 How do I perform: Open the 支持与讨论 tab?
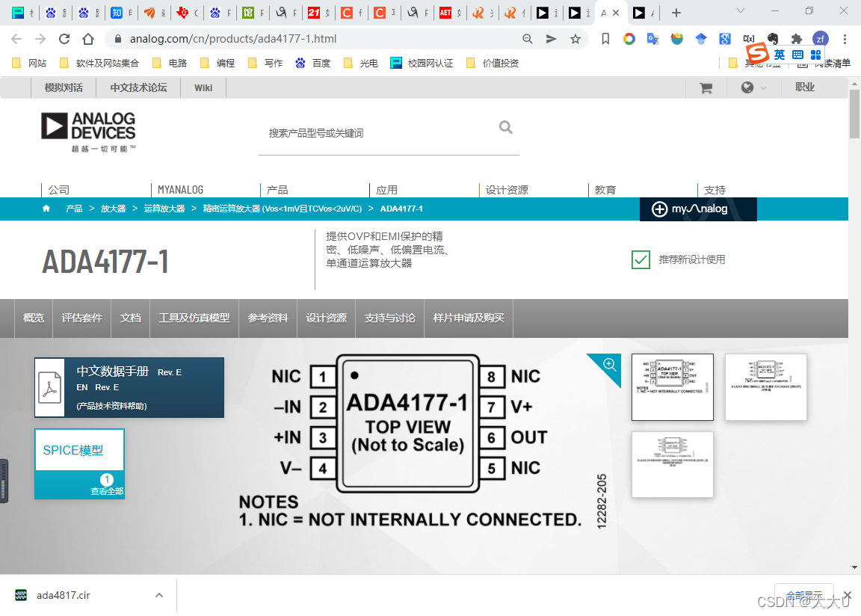[x=390, y=318]
